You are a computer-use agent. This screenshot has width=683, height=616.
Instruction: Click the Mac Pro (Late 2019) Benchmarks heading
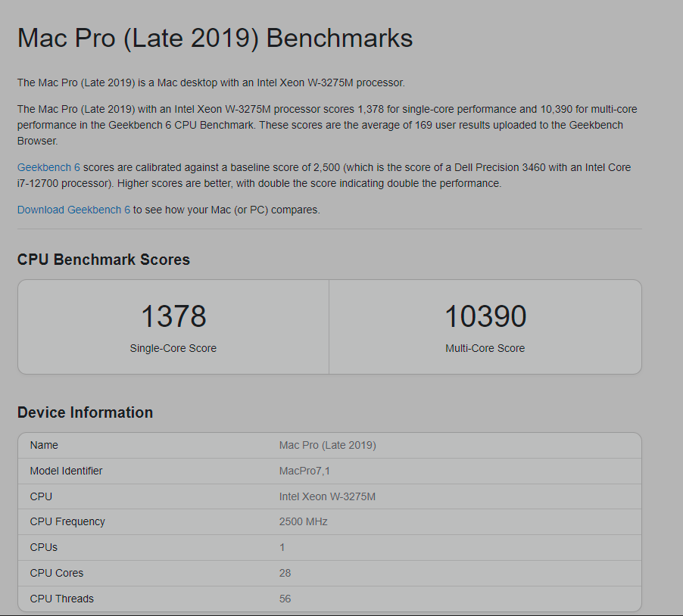point(215,39)
